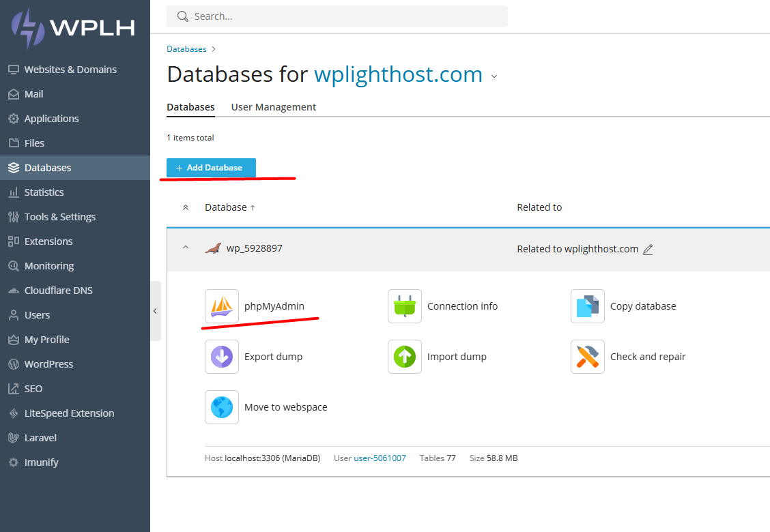Open the phpMyAdmin icon
Image resolution: width=770 pixels, height=532 pixels.
[x=222, y=306]
